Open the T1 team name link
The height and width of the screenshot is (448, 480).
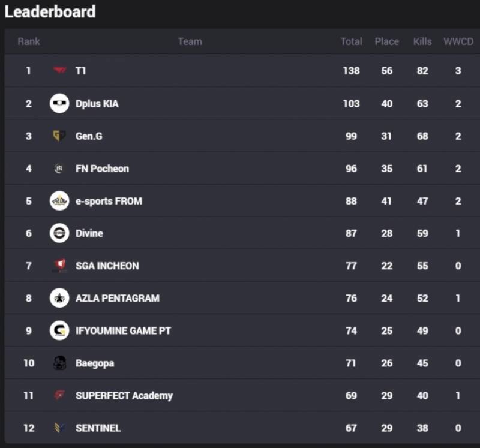(x=81, y=71)
